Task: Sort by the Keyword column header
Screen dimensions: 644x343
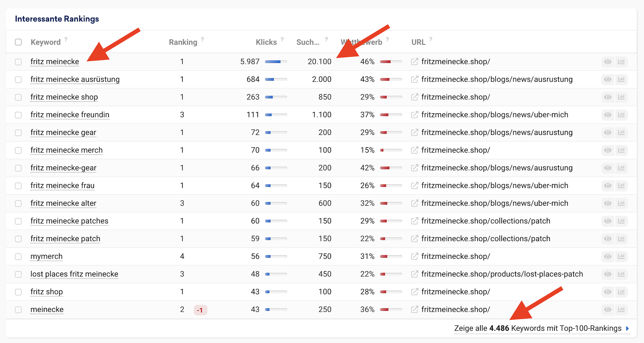Action: click(x=45, y=42)
